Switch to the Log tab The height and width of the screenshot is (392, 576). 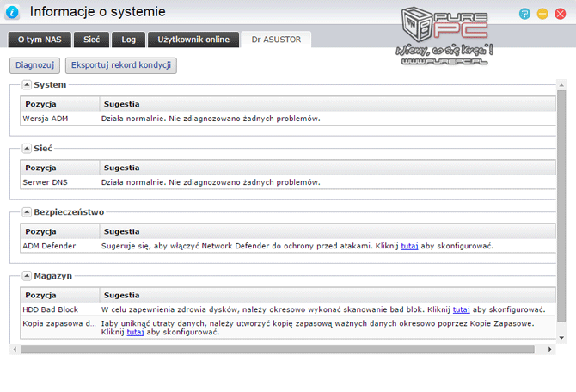(x=129, y=40)
